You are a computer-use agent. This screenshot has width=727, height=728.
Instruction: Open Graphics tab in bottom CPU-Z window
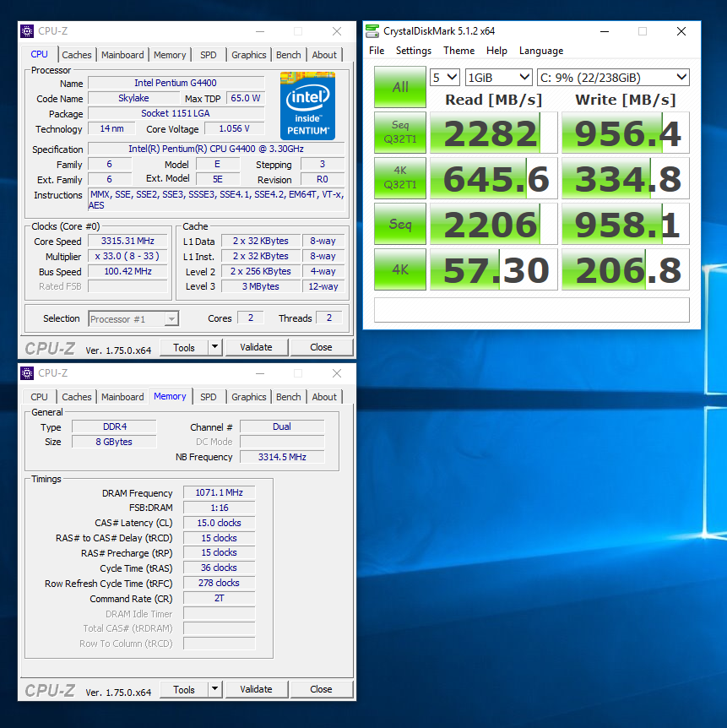pyautogui.click(x=249, y=397)
